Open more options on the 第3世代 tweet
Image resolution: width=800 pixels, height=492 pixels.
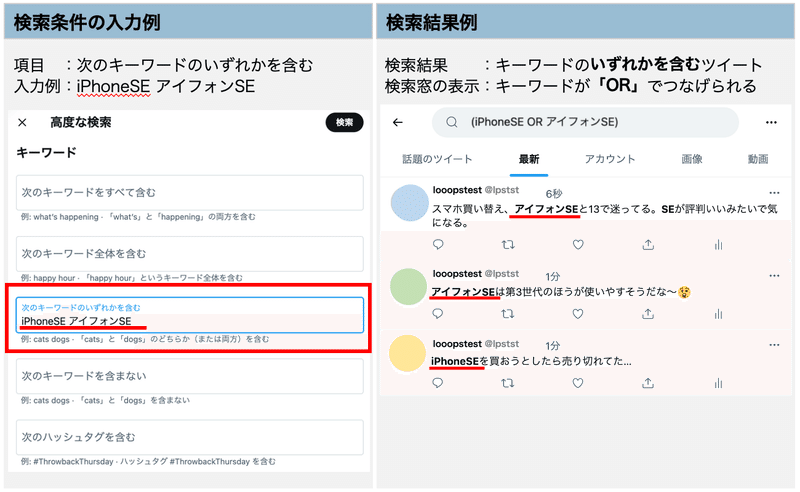point(774,276)
